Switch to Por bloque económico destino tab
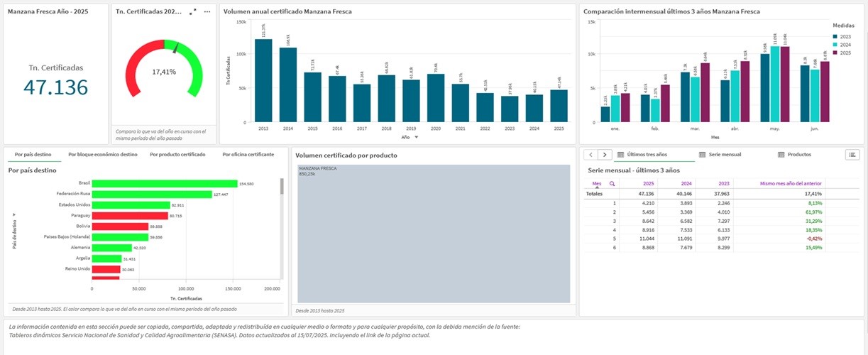This screenshot has width=868, height=355. (x=102, y=154)
